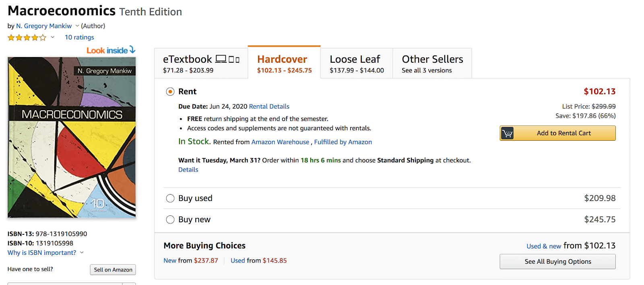
Task: Select the Rent radio option
Action: coord(170,92)
